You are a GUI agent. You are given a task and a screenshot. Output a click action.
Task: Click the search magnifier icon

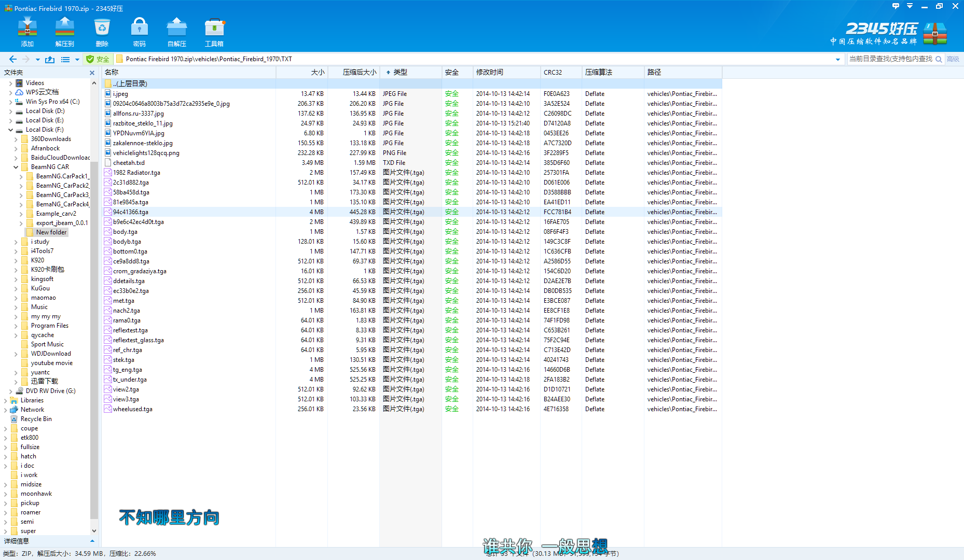(939, 59)
